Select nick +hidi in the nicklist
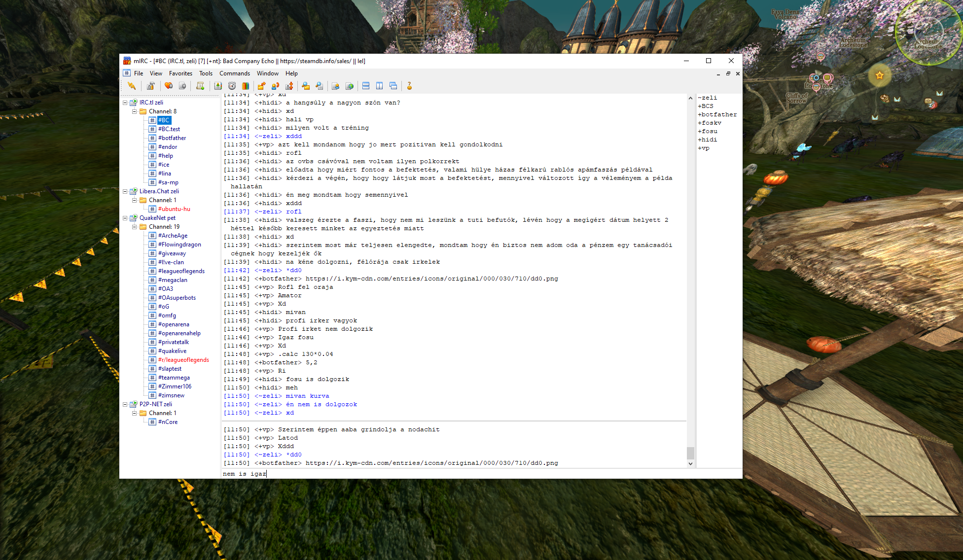 click(x=708, y=140)
